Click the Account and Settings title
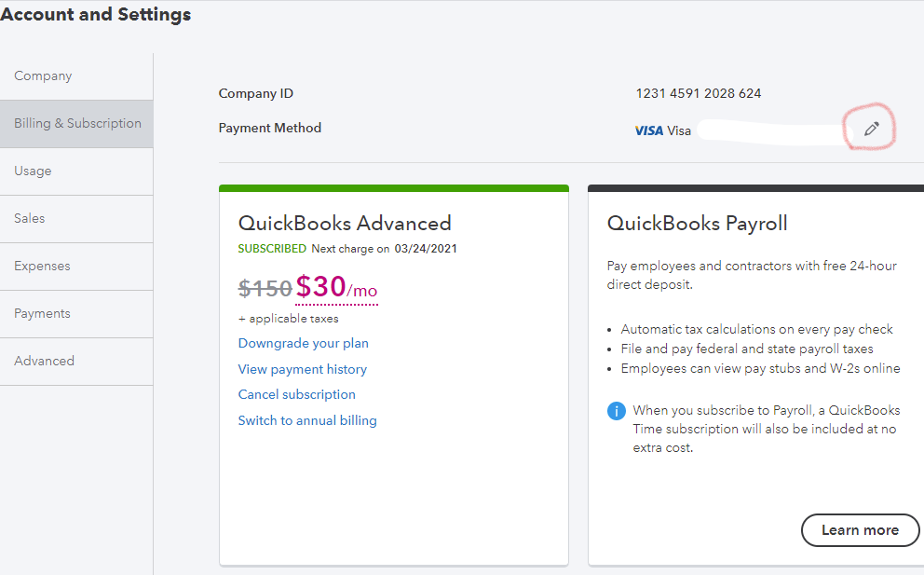 (x=95, y=14)
